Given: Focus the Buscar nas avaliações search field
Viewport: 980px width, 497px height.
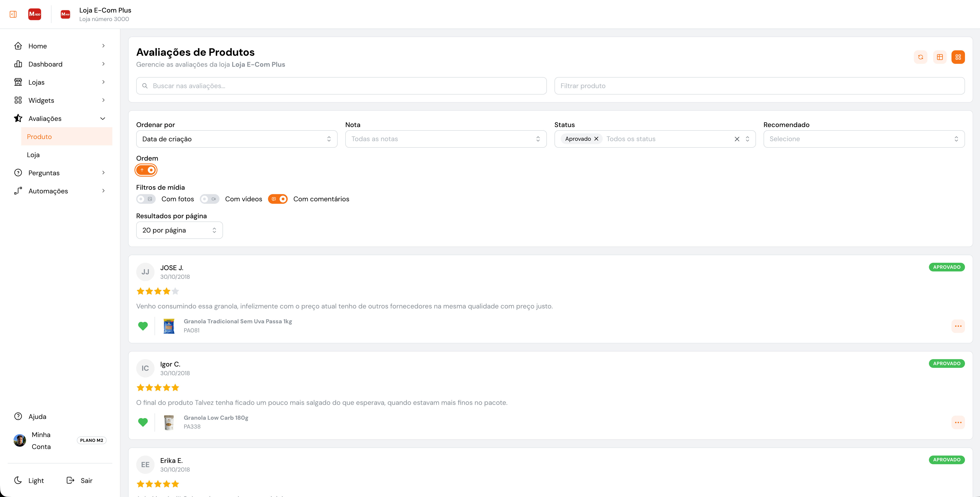Looking at the screenshot, I should click(x=341, y=86).
